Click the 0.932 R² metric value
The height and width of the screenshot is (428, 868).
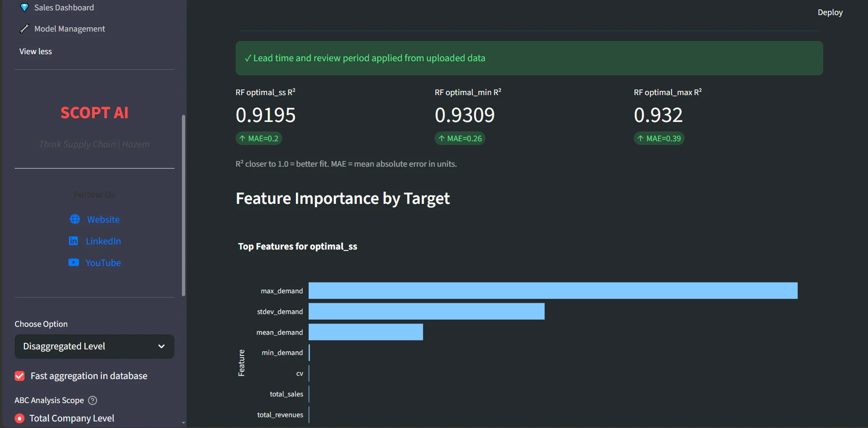tap(658, 115)
